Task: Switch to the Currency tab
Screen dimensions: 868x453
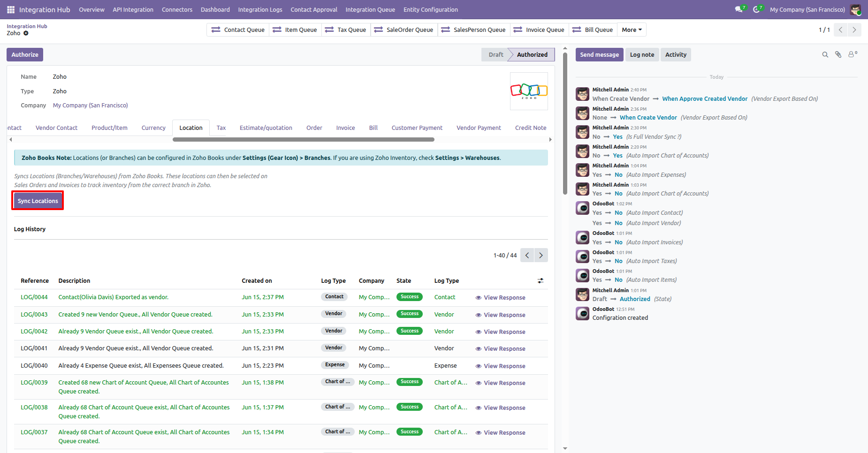Action: pyautogui.click(x=153, y=128)
